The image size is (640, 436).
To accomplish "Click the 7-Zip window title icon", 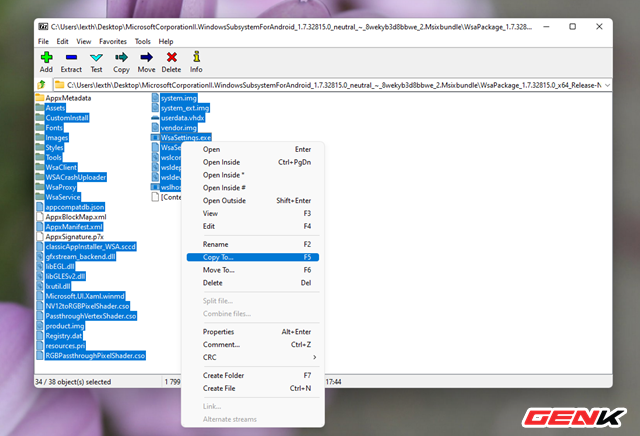I will coord(43,27).
